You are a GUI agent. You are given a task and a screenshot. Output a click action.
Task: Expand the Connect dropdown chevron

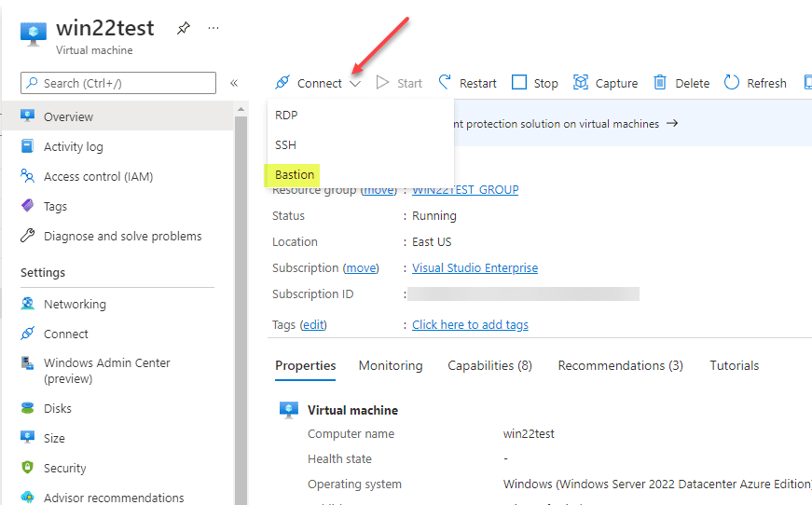pyautogui.click(x=355, y=84)
